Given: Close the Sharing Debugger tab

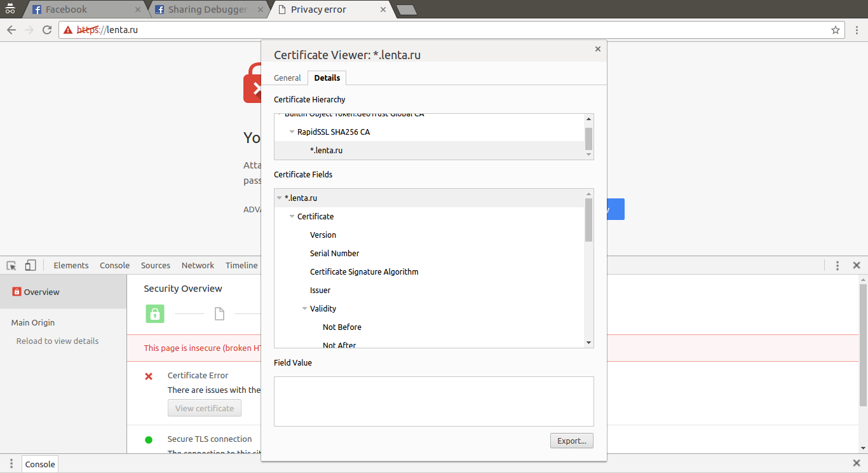Looking at the screenshot, I should (x=261, y=10).
